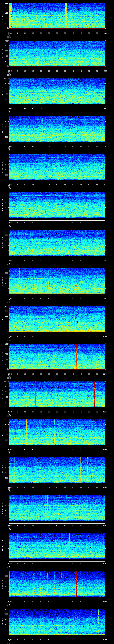Click the 19:11:00 start time label
114x644 pixels.
[9, 412]
